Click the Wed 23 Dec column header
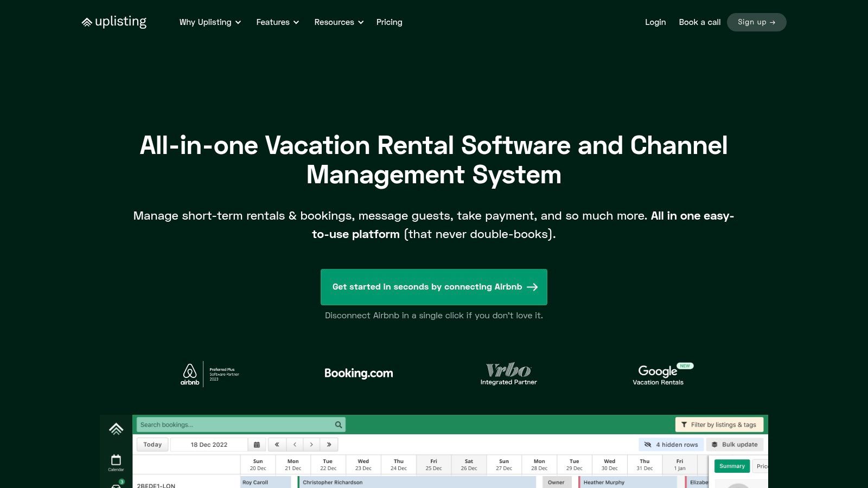Image resolution: width=868 pixels, height=488 pixels. [363, 465]
